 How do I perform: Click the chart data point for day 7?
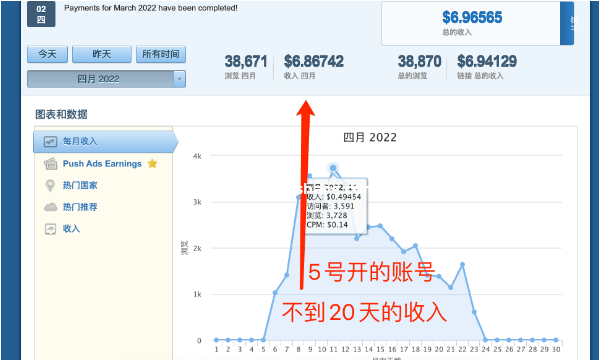[x=287, y=275]
